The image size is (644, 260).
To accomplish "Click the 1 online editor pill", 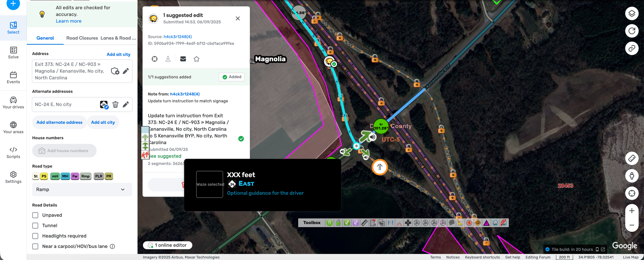I will tap(167, 245).
